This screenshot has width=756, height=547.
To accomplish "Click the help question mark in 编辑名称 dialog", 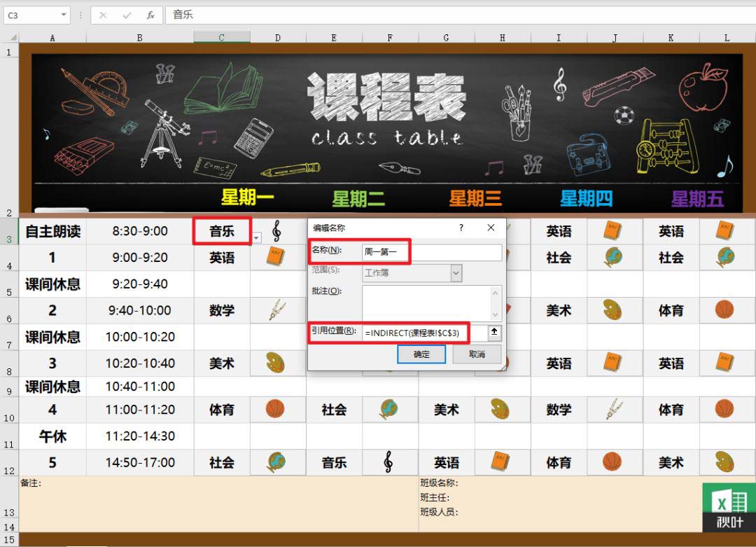I will 461,228.
